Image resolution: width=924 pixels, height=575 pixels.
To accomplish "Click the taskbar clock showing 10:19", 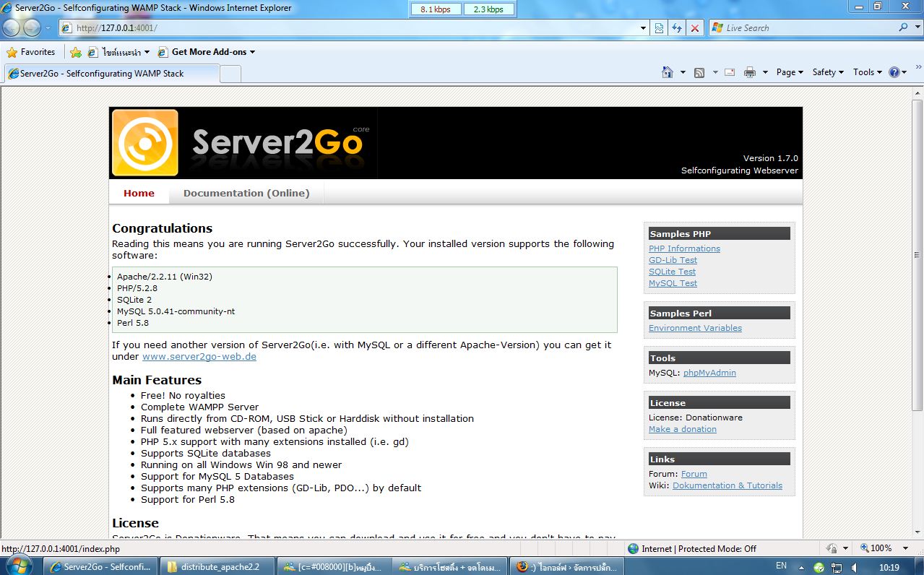I will tap(889, 567).
